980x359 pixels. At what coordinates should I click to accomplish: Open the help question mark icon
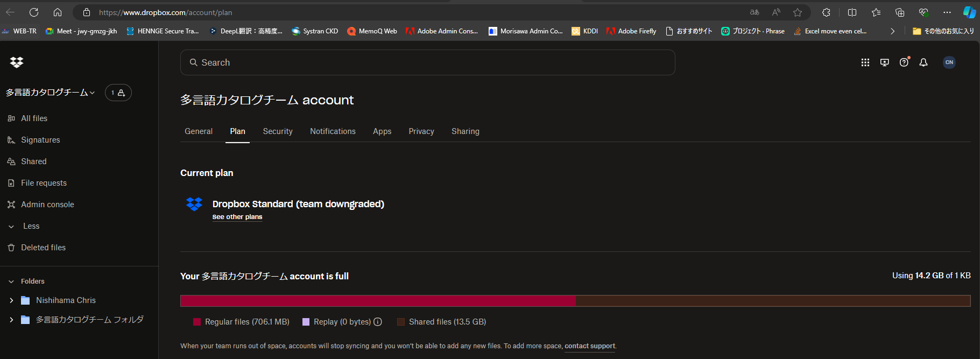(x=904, y=62)
